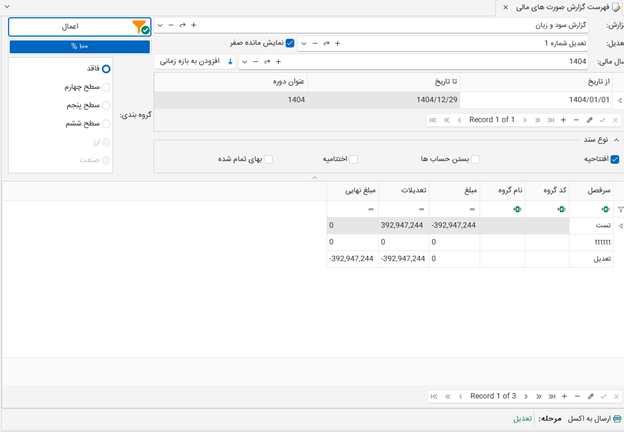Sort by مبلغ نهایی column header

click(x=352, y=191)
